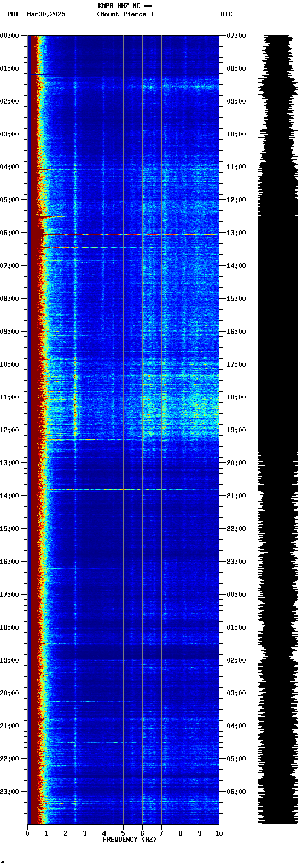Click the 05:00 UTC time label on right

click(236, 759)
